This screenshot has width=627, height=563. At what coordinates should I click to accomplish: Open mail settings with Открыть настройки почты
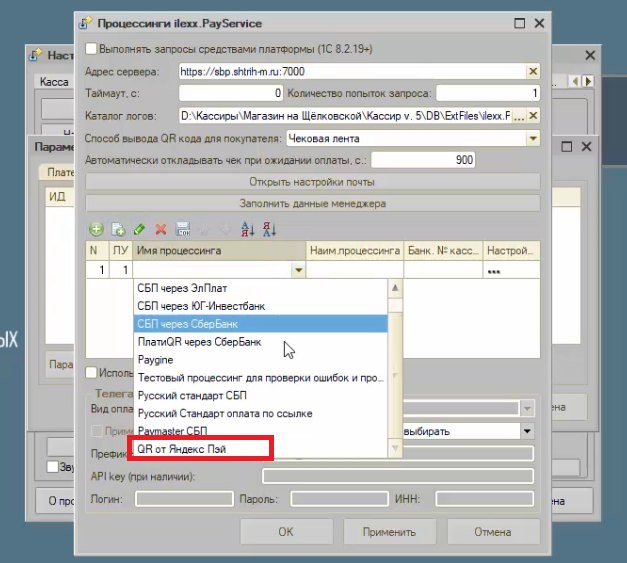(312, 182)
